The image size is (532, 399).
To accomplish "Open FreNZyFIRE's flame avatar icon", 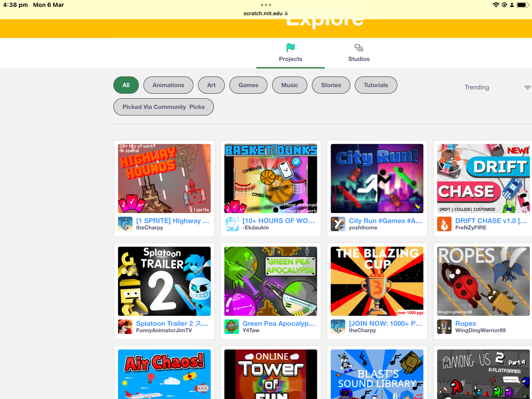I will click(x=444, y=224).
